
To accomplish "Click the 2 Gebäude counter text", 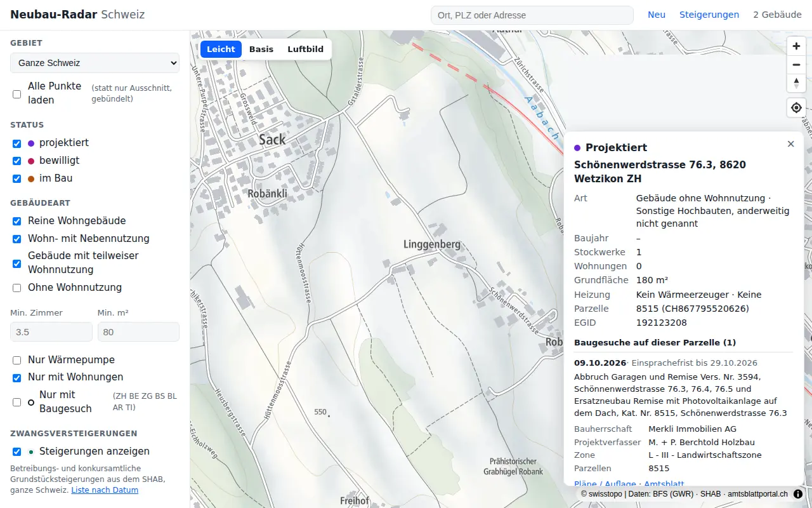I will 777,15.
